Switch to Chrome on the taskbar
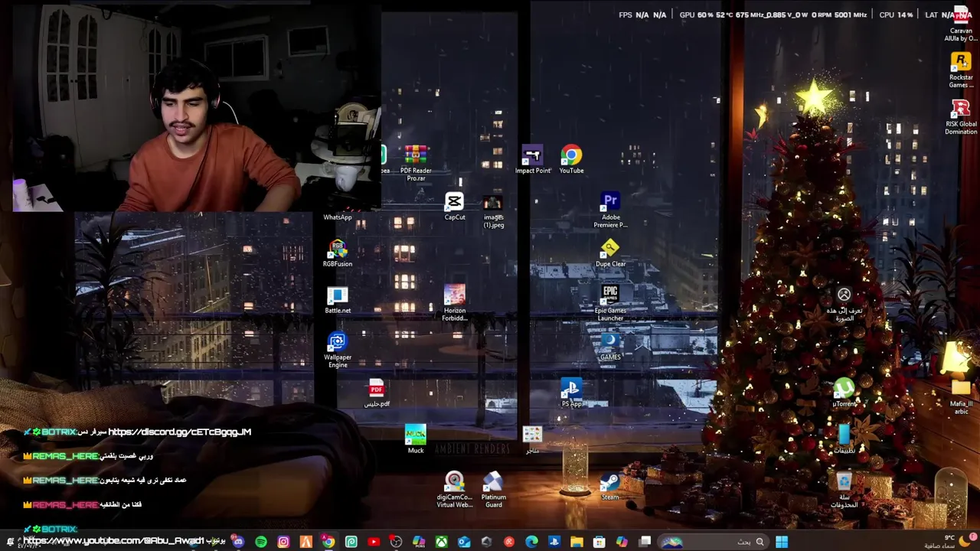The width and height of the screenshot is (980, 551). click(328, 542)
